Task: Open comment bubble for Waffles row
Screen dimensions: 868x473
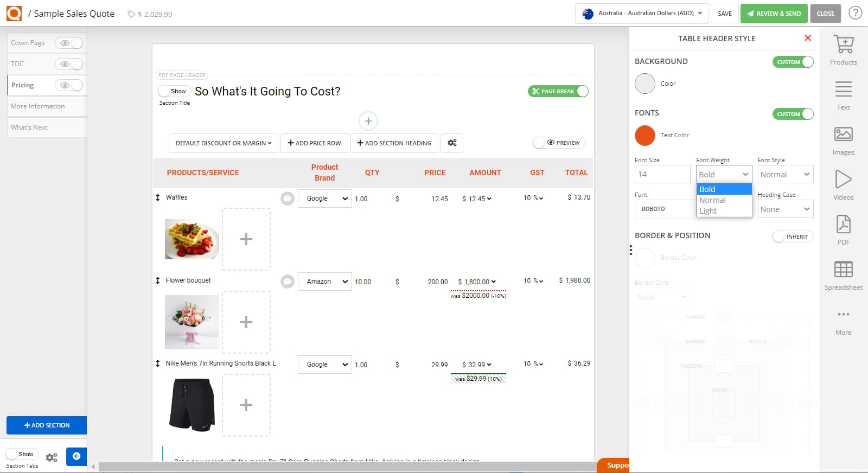Action: pos(288,199)
